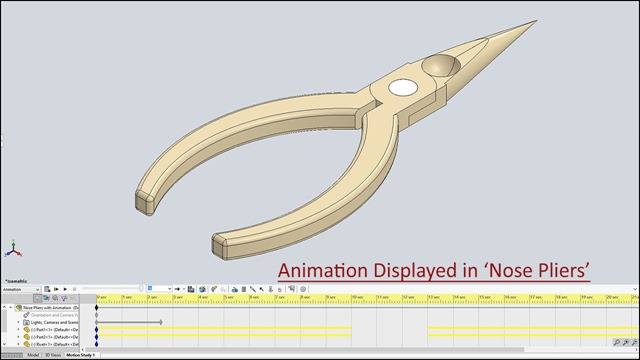Image resolution: width=640 pixels, height=360 pixels.
Task: Select the Motion Study 1 tab
Action: (80, 355)
